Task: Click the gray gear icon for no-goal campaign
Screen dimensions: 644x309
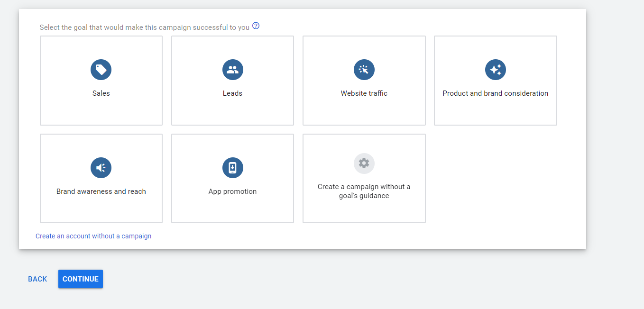Action: point(364,164)
